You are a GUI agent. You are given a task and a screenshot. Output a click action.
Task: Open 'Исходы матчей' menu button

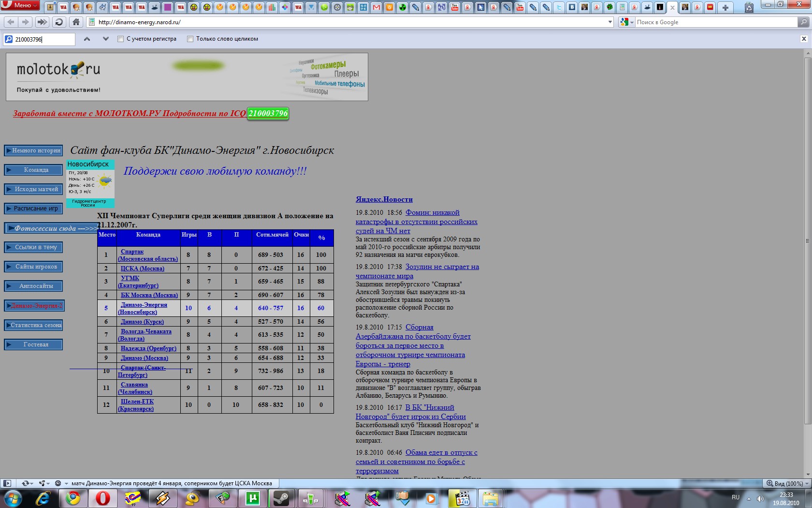[33, 189]
